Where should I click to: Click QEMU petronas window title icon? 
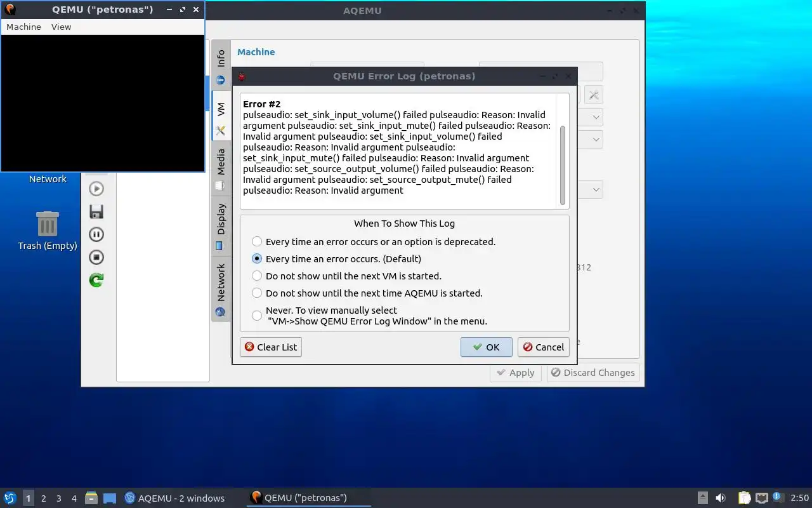pyautogui.click(x=10, y=10)
